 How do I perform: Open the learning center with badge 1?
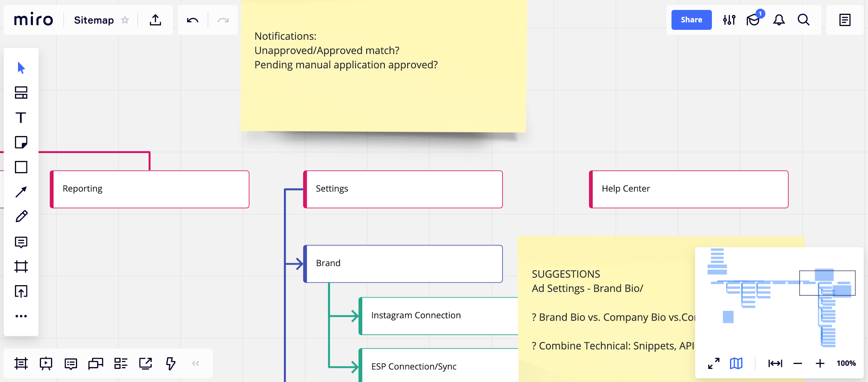(753, 20)
